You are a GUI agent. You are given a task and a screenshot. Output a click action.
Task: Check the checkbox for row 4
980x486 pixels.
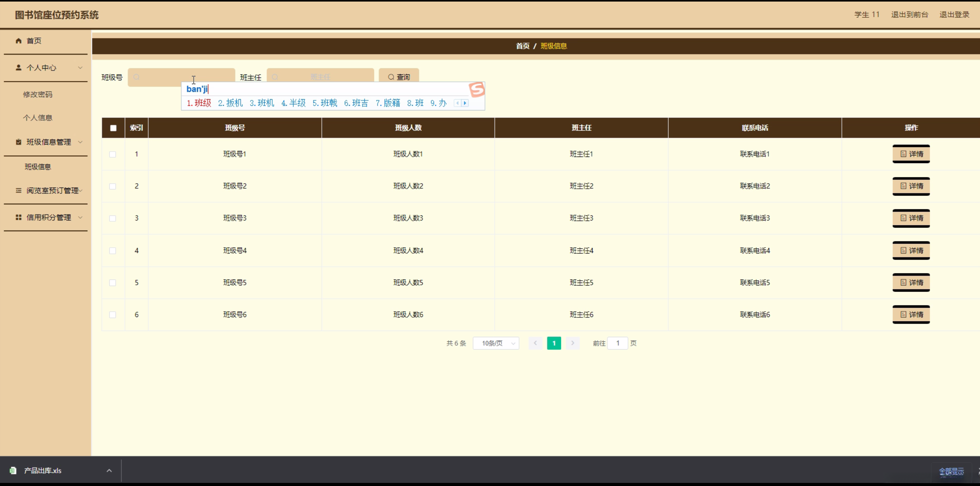point(113,251)
